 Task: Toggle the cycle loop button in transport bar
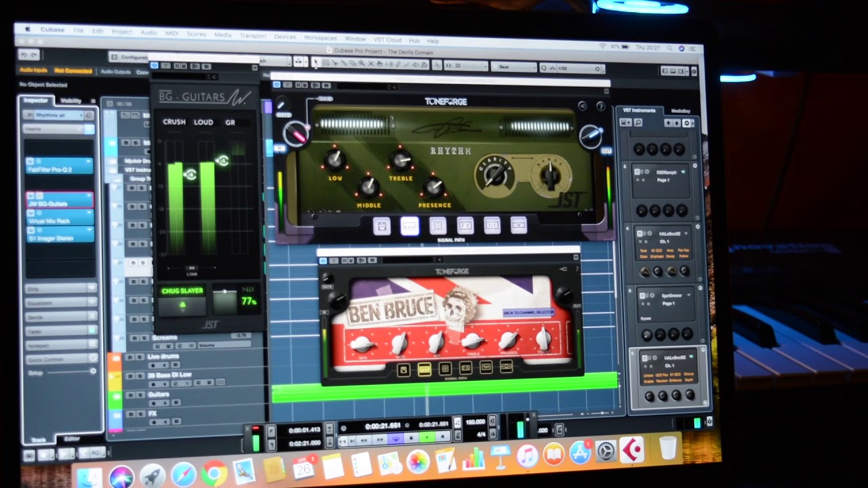(397, 439)
